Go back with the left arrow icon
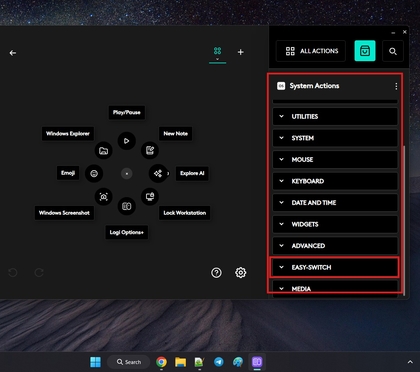This screenshot has width=420, height=372. (x=13, y=53)
